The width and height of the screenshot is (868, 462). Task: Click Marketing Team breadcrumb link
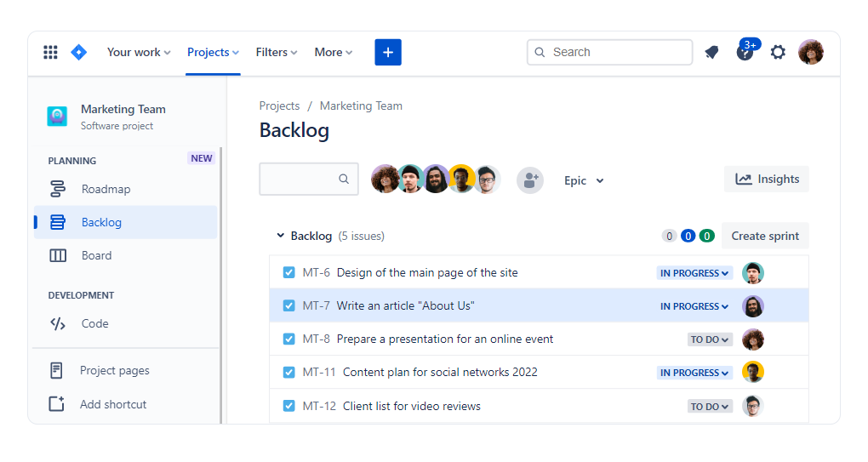pyautogui.click(x=361, y=106)
